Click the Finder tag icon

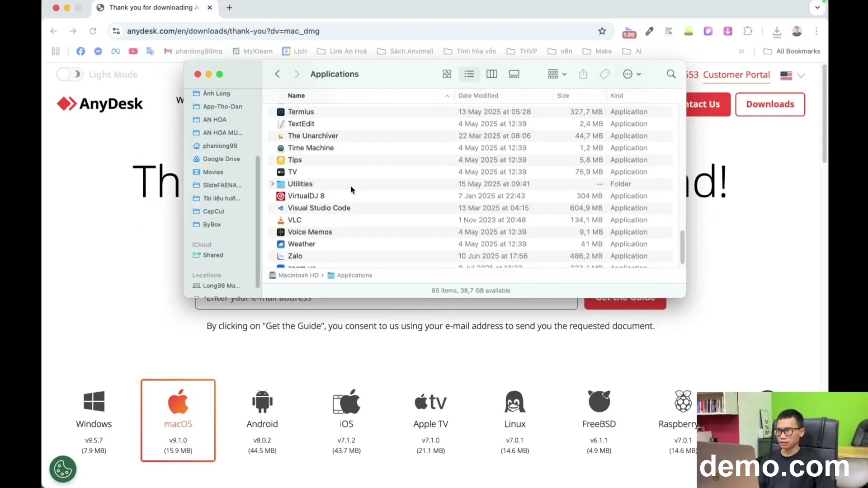604,74
